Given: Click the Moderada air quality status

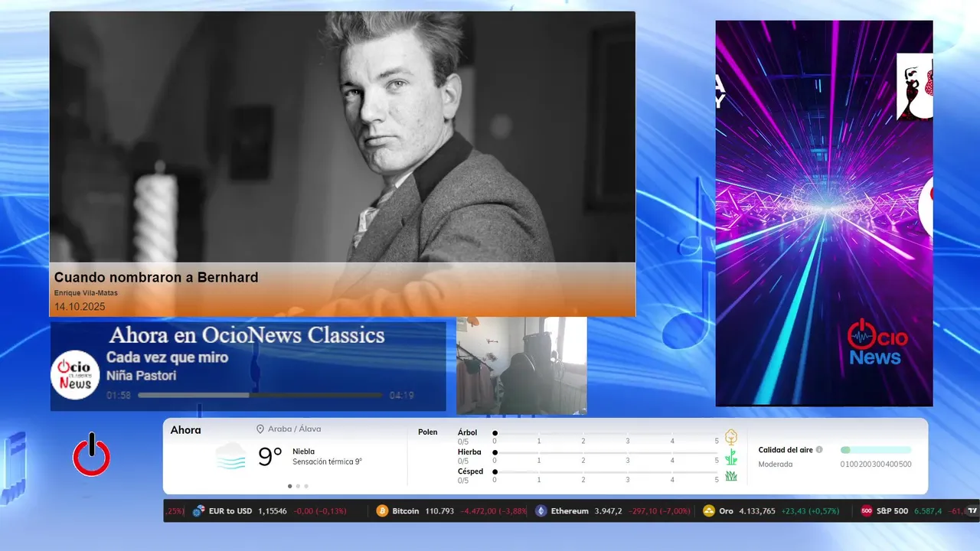Looking at the screenshot, I should 776,464.
